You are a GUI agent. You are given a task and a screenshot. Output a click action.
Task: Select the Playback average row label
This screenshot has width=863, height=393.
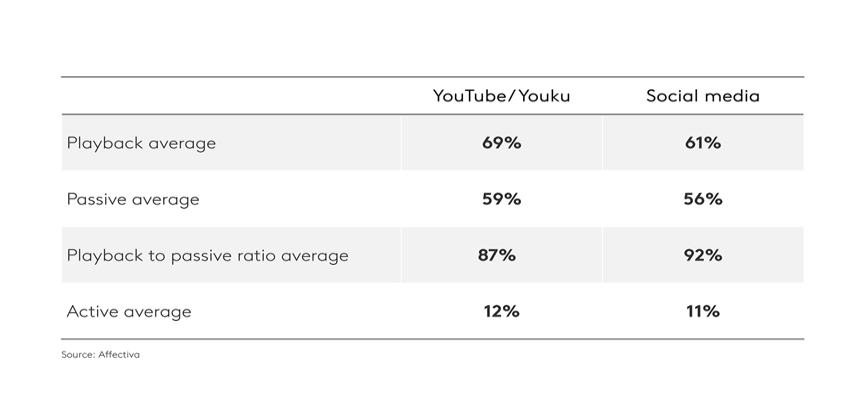point(141,143)
